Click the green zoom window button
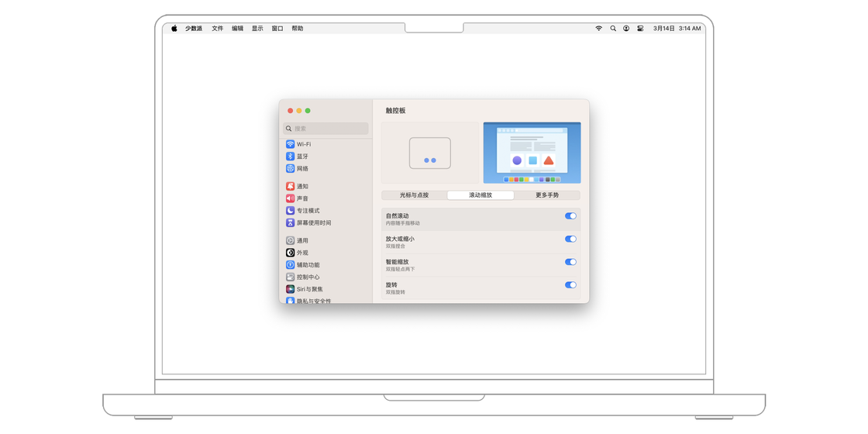The image size is (868, 434). (x=308, y=111)
